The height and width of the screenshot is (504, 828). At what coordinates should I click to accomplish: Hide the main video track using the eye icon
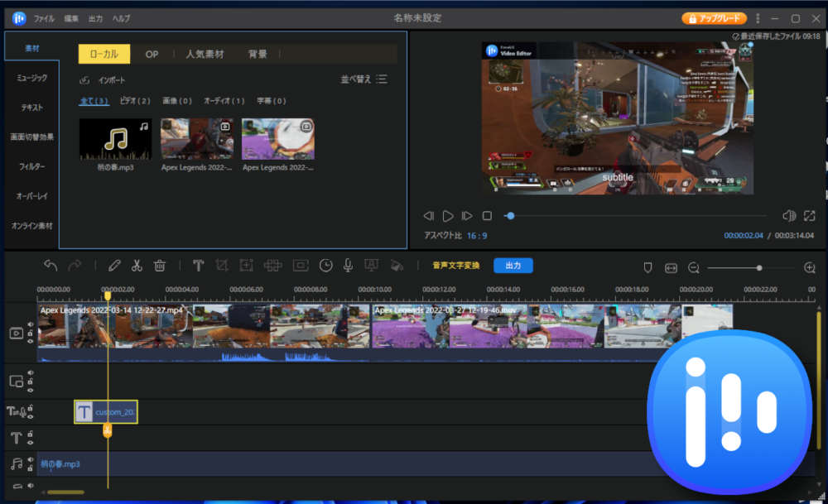(x=30, y=342)
